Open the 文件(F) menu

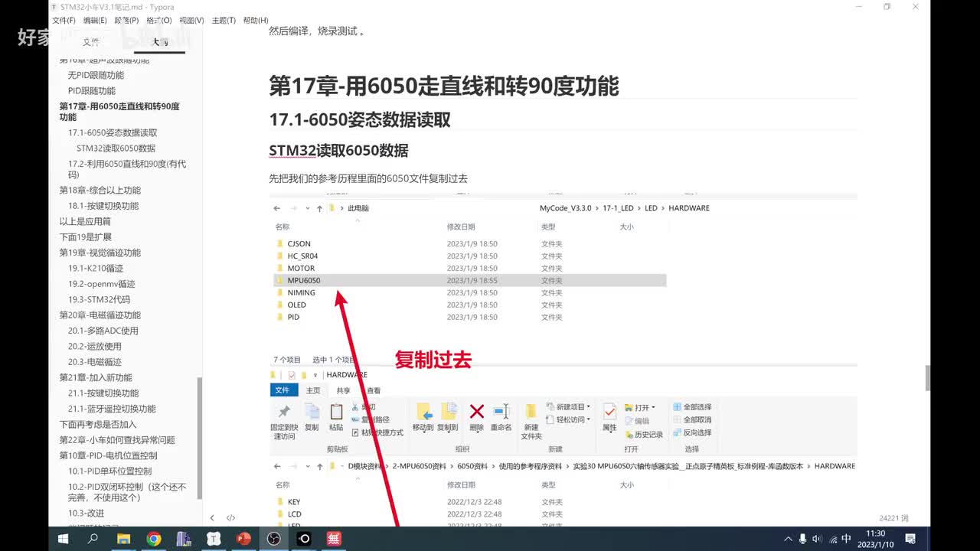pyautogui.click(x=64, y=21)
